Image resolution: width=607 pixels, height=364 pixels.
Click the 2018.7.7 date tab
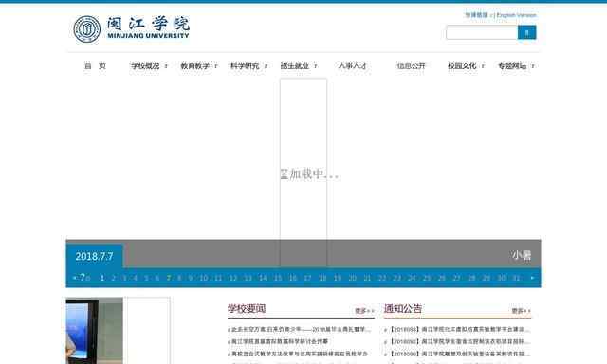pos(95,256)
